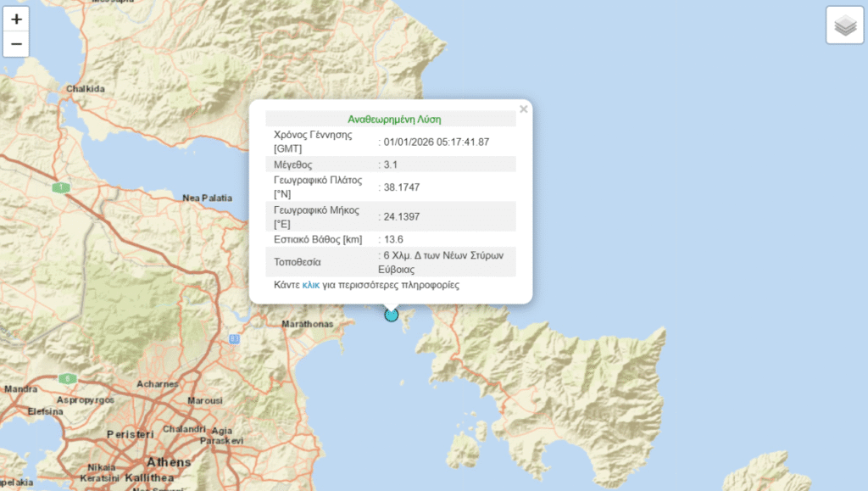Image resolution: width=868 pixels, height=491 pixels.
Task: Click the route 1 highway shield
Action: [x=60, y=187]
